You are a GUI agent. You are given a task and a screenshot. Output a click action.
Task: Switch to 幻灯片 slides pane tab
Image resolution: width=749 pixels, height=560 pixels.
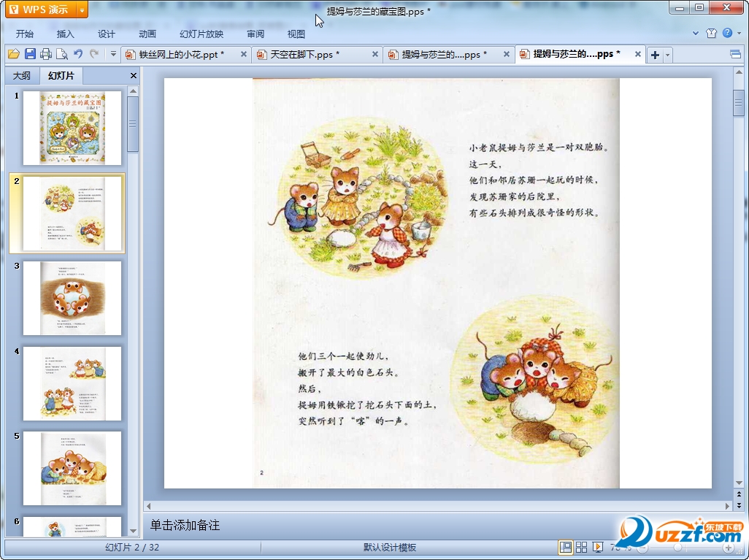click(x=61, y=75)
